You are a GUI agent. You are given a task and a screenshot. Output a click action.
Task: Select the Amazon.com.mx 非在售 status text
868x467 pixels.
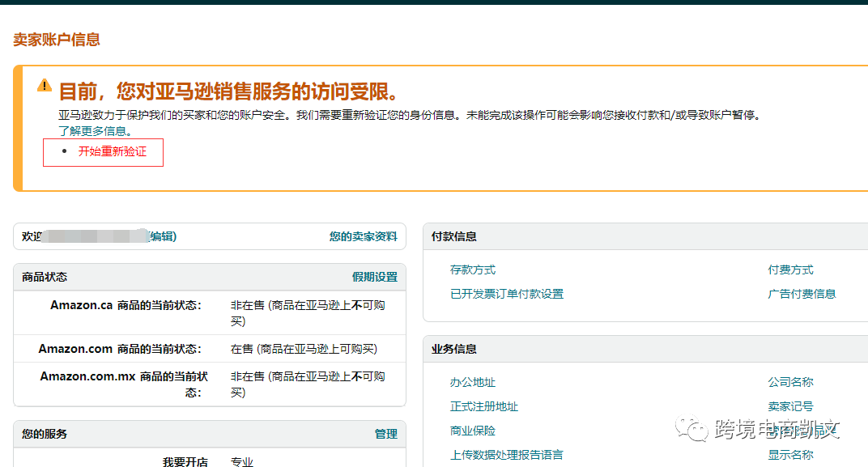(308, 384)
